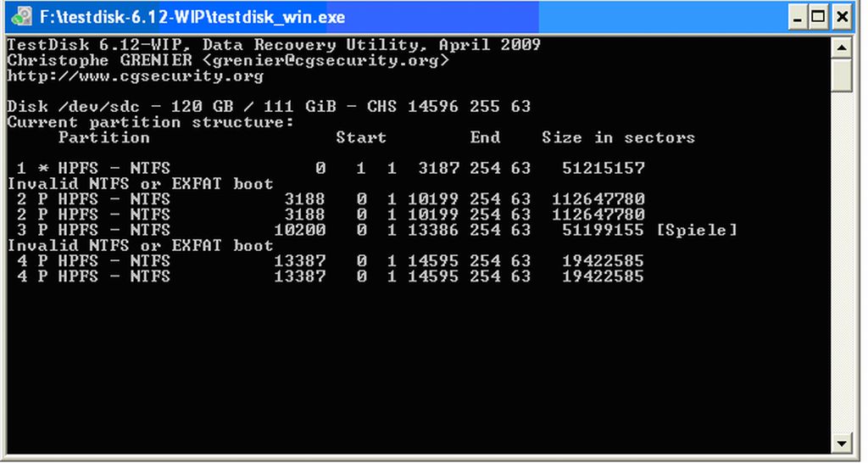Click the '[Spiele]' partition label
The image size is (868, 463).
click(x=697, y=230)
